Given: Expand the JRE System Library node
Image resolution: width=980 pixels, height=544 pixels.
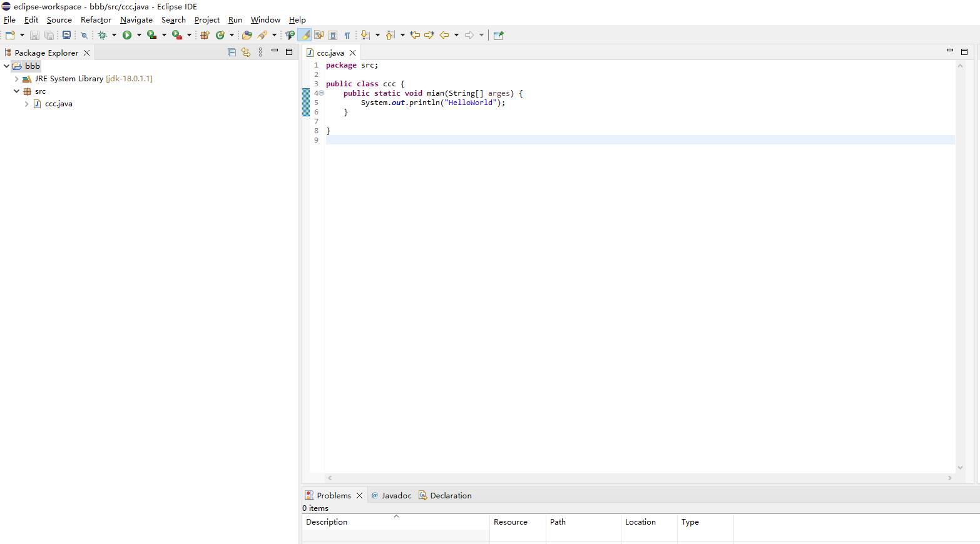Looking at the screenshot, I should tap(16, 79).
